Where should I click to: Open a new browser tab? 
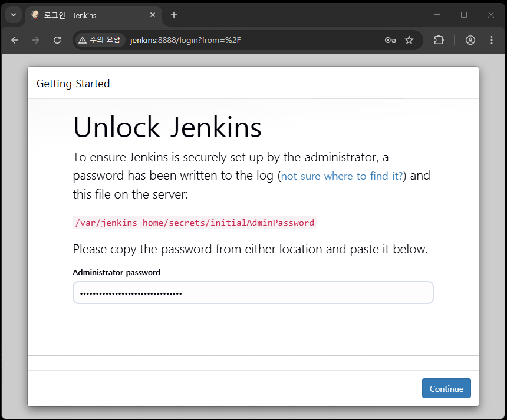point(174,15)
